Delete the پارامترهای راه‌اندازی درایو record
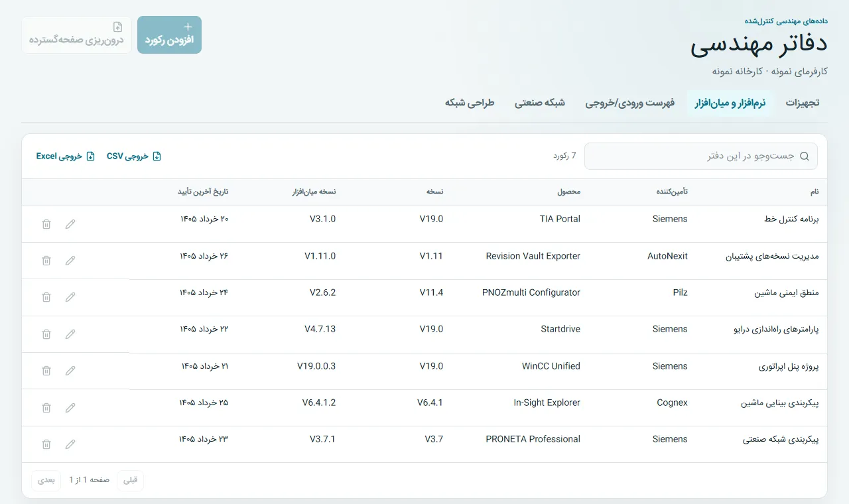The image size is (849, 504). (x=46, y=334)
